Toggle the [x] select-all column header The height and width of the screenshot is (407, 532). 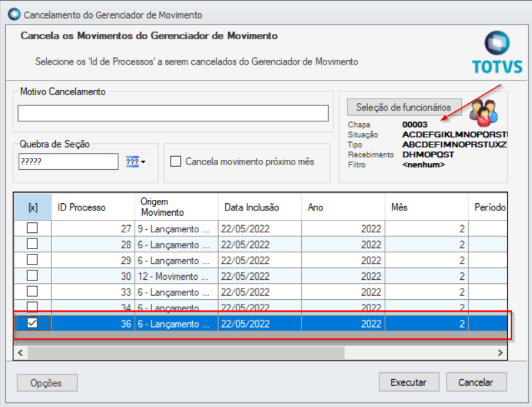coord(33,207)
